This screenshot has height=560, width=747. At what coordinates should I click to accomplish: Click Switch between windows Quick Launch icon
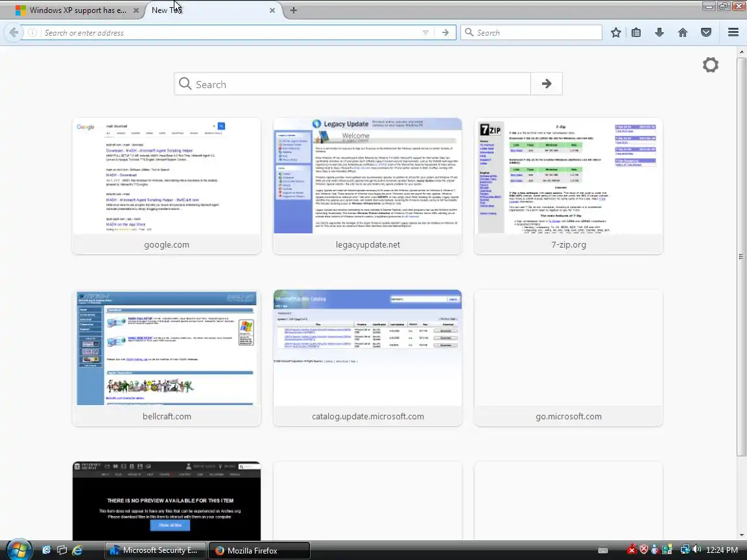[62, 550]
